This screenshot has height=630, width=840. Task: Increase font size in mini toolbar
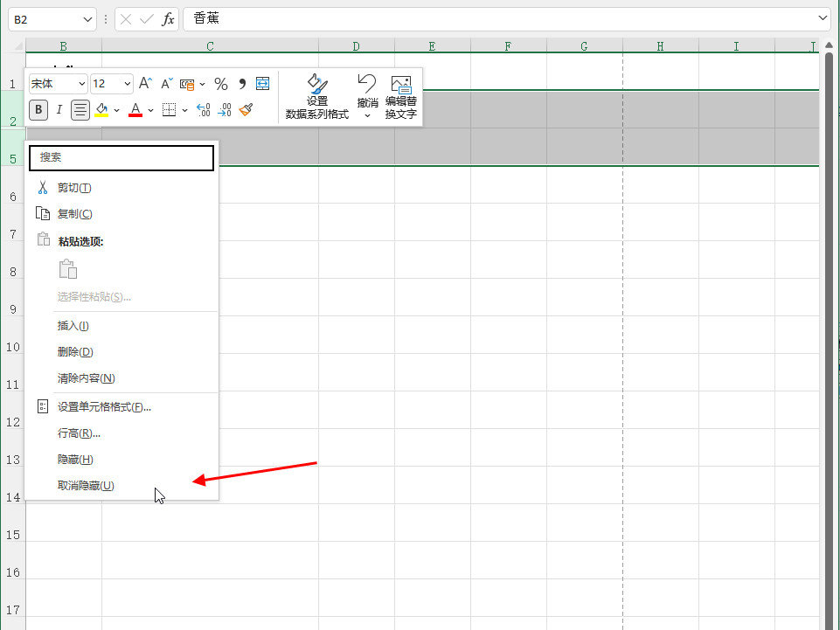[144, 84]
